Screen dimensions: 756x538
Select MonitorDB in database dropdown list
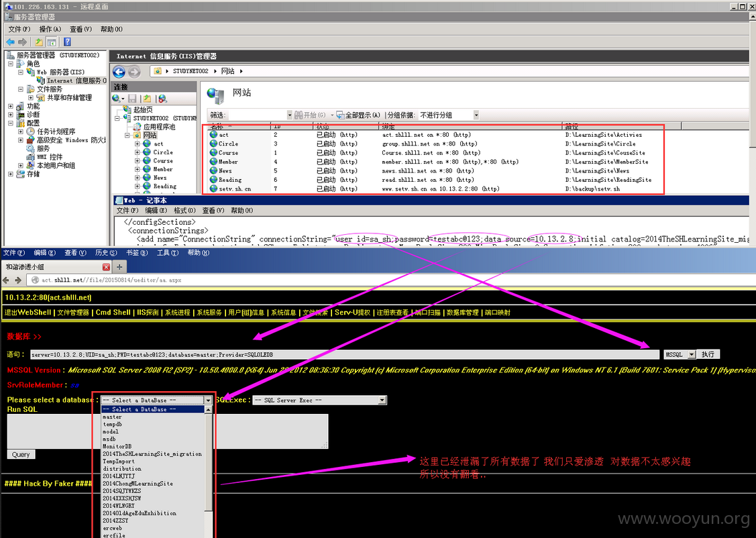(117, 446)
